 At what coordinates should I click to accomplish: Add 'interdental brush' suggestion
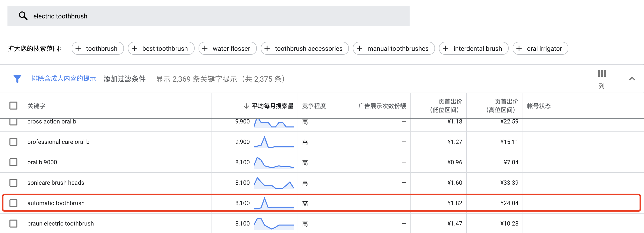[474, 48]
